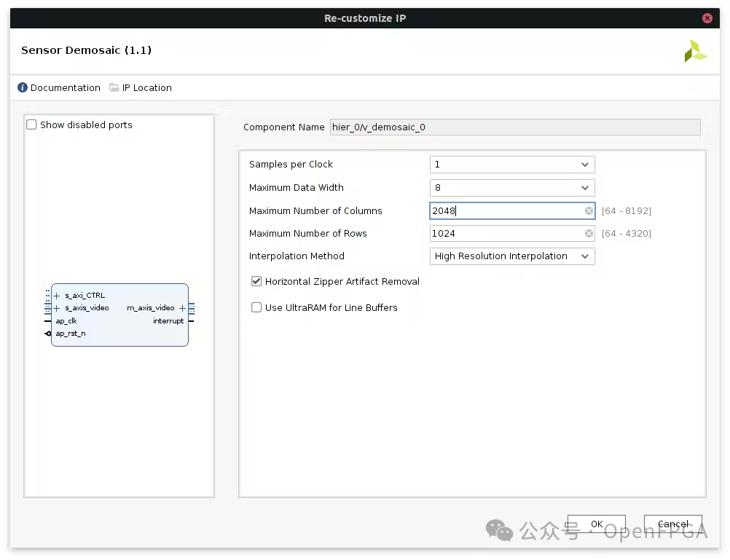The height and width of the screenshot is (560, 730).
Task: Expand the m_axis_video port plus icon
Action: coord(182,308)
